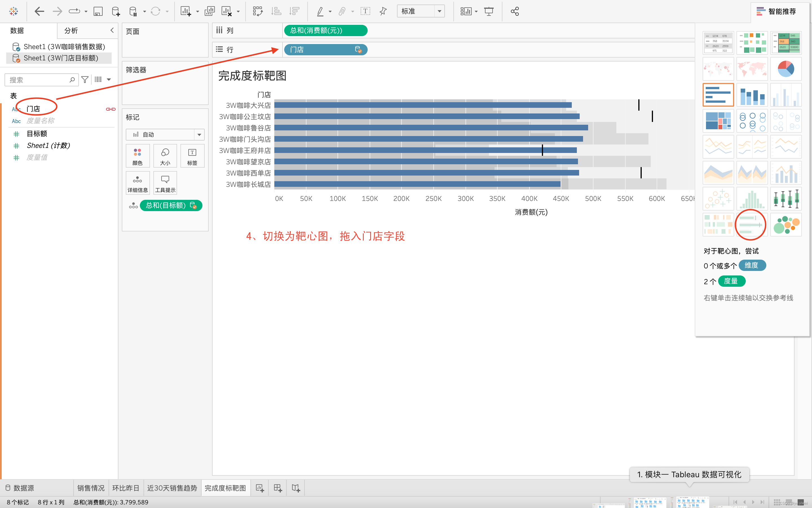Select Sheet1 (3W门店目标额) data source
This screenshot has width=812, height=508.
[59, 58]
